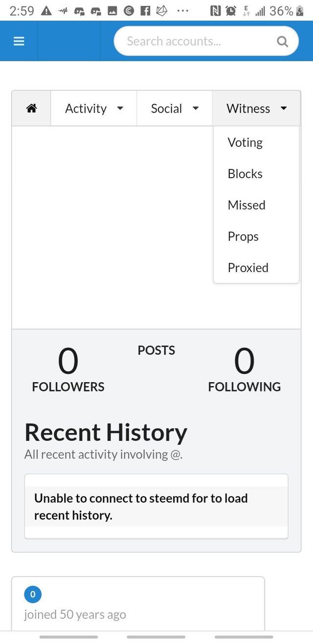Open Props from the Witness menu

pos(243,236)
